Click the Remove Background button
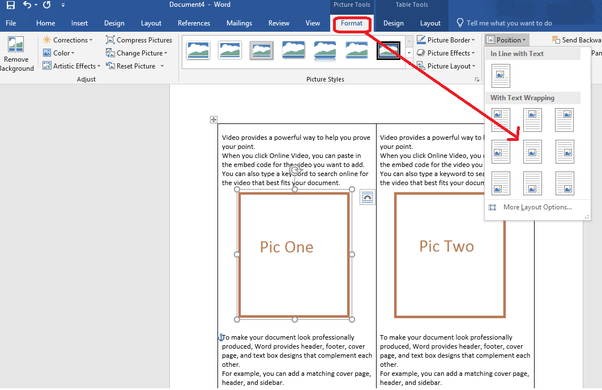 pos(16,54)
